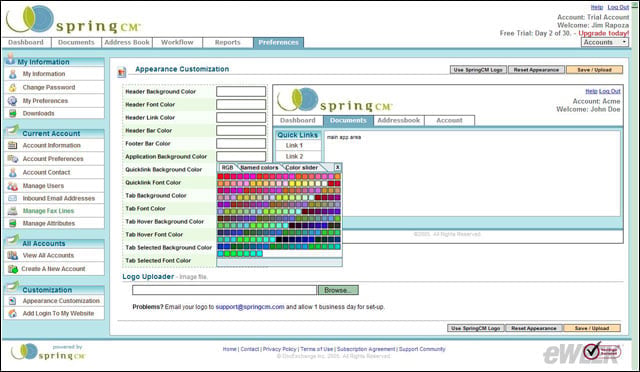Click the View All Accounts icon
Screen dimensions: 640x372
[x=13, y=255]
